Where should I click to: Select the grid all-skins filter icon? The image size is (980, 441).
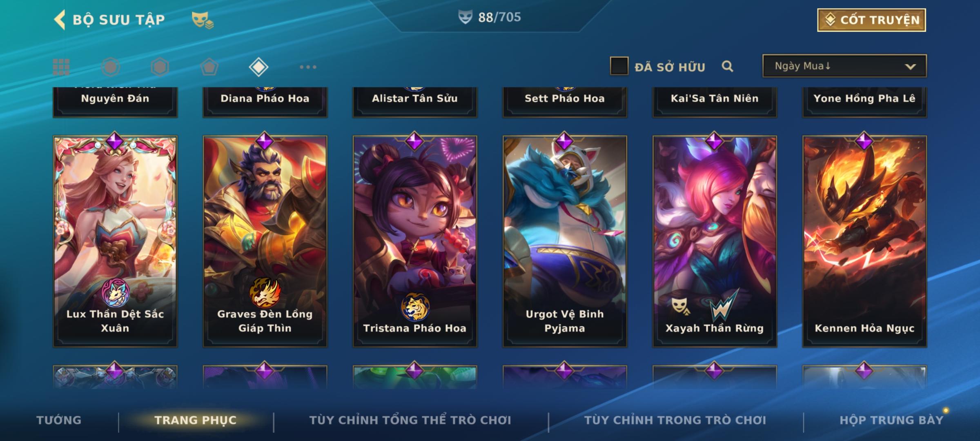[61, 67]
